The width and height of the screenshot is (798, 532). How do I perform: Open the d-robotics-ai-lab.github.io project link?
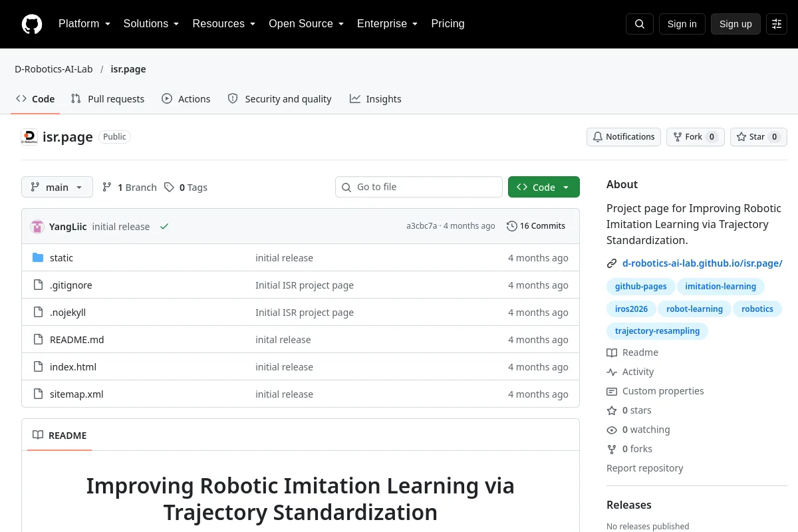pos(702,263)
